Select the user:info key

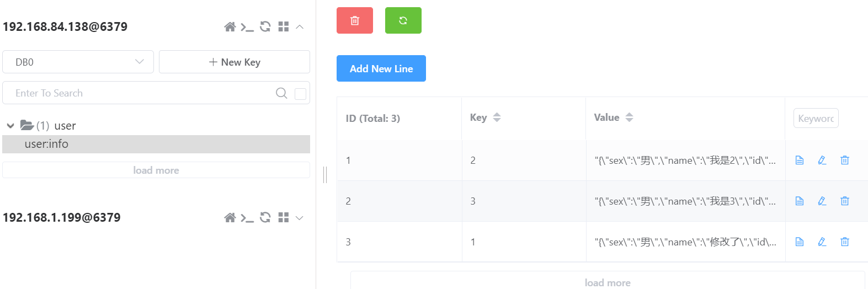[156, 144]
